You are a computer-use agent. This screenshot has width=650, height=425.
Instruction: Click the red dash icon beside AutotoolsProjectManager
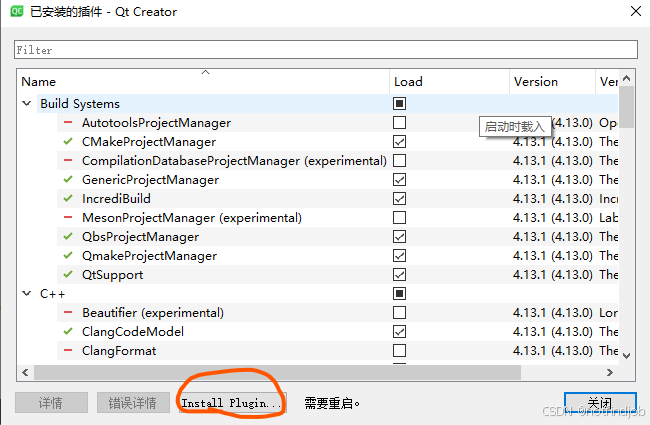pos(68,122)
